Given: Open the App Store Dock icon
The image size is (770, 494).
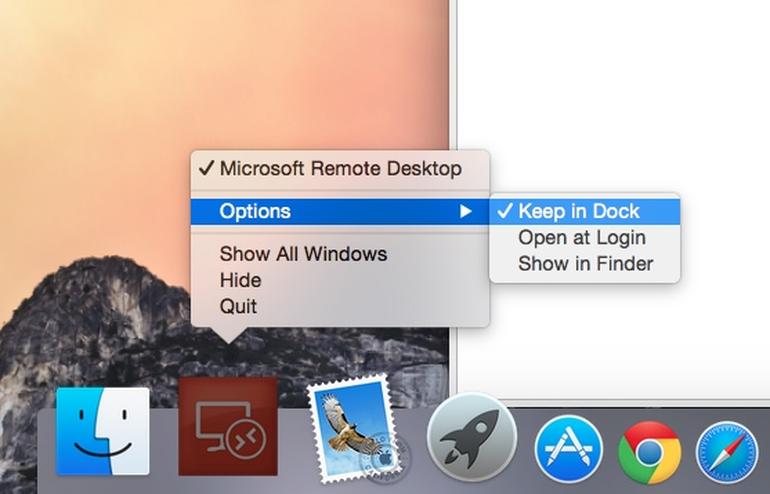Looking at the screenshot, I should click(569, 449).
